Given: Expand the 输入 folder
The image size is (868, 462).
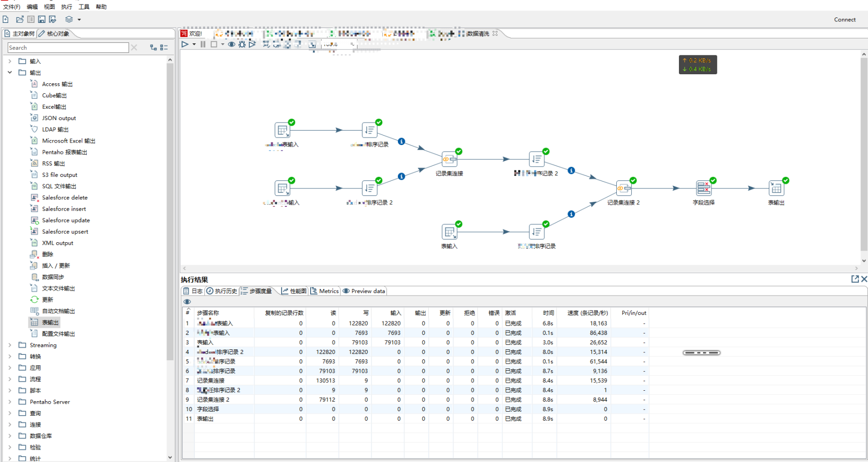Looking at the screenshot, I should pos(9,61).
